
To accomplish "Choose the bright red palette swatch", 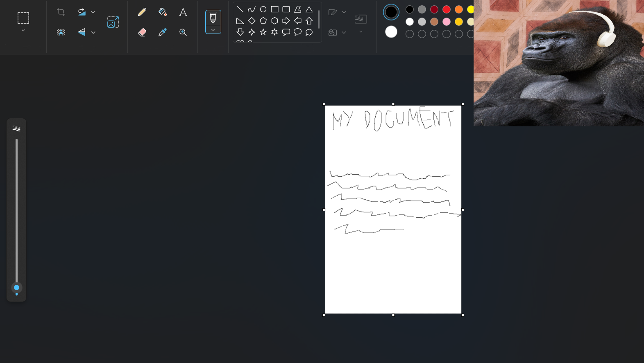I will click(x=447, y=9).
